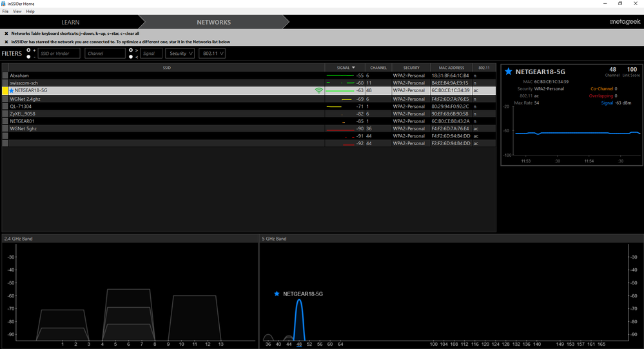Open the Help menu
The width and height of the screenshot is (644, 349).
click(x=30, y=12)
